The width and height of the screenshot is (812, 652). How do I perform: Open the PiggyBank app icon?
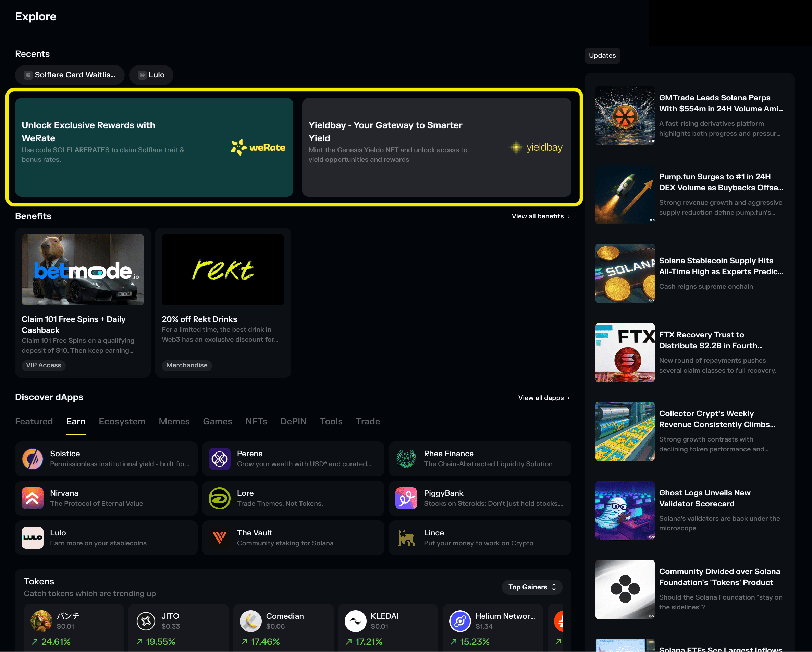click(406, 498)
